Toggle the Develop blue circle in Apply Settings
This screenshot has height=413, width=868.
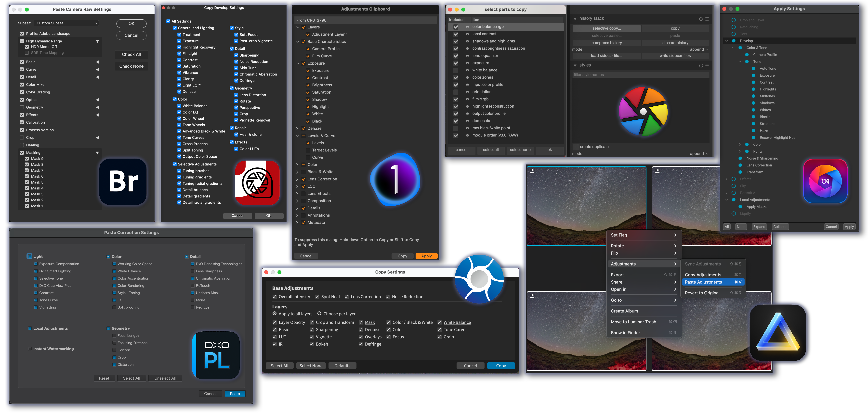[x=734, y=41]
